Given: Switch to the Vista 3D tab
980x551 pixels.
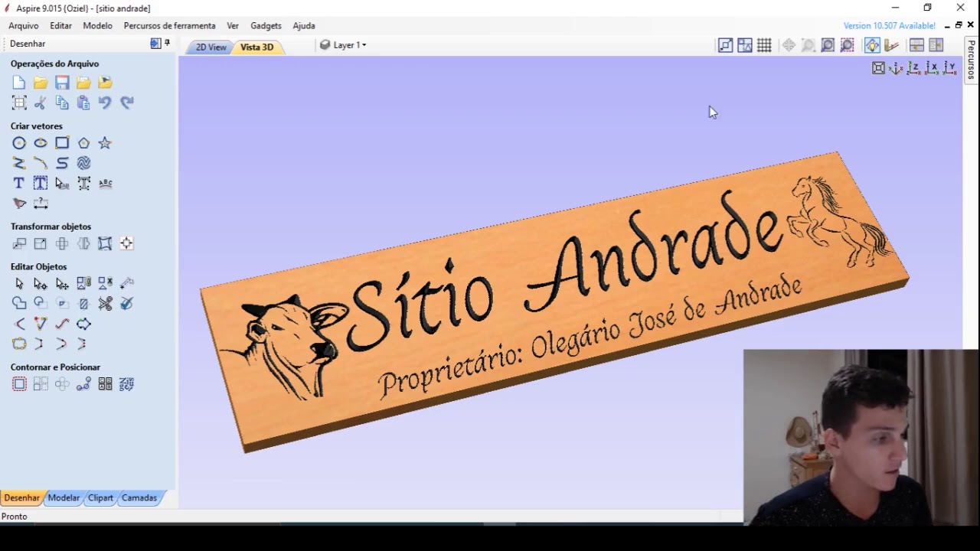Looking at the screenshot, I should pyautogui.click(x=257, y=47).
